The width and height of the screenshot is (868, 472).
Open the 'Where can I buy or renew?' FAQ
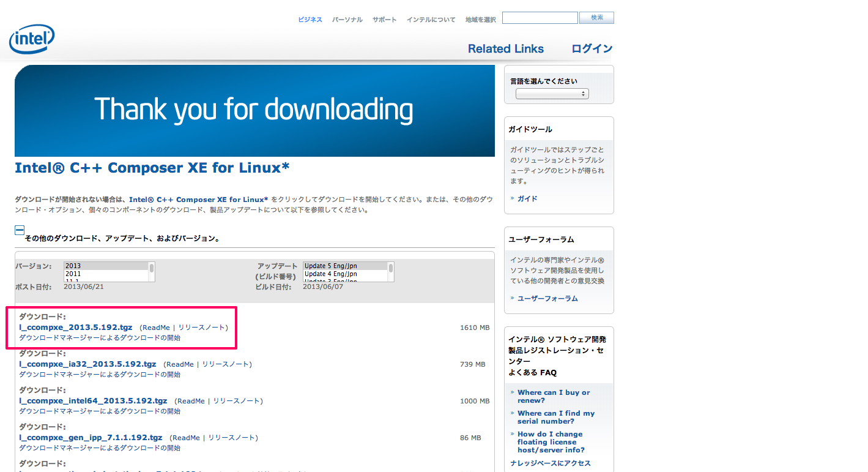click(x=554, y=396)
